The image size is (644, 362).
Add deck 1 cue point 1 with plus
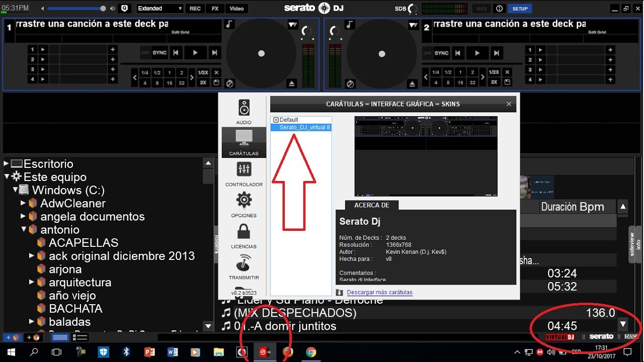(x=113, y=49)
